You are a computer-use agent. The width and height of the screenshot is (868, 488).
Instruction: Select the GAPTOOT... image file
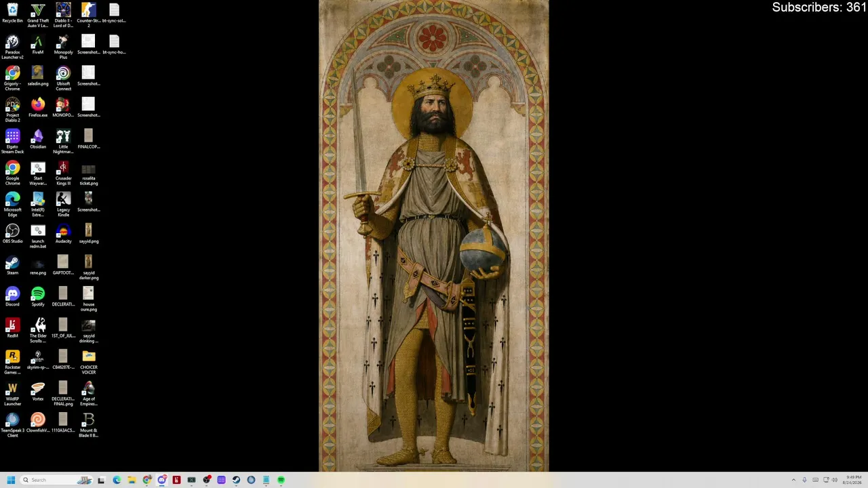tap(63, 265)
